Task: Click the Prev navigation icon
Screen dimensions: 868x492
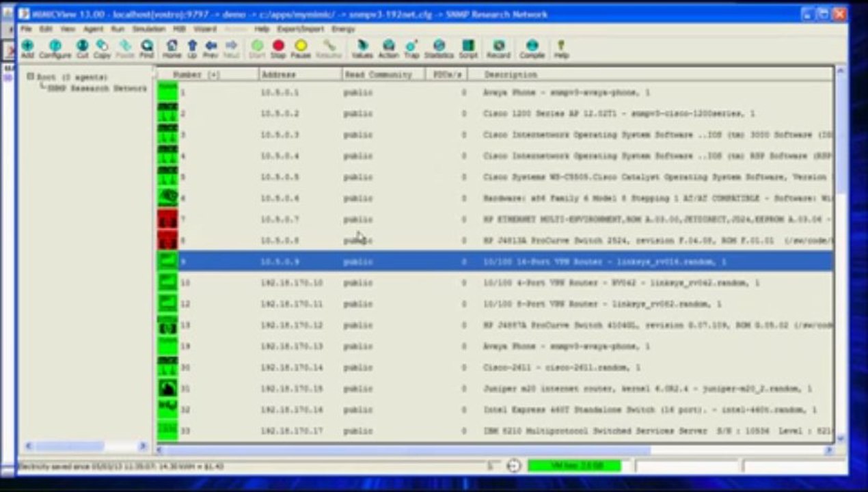Action: 211,49
